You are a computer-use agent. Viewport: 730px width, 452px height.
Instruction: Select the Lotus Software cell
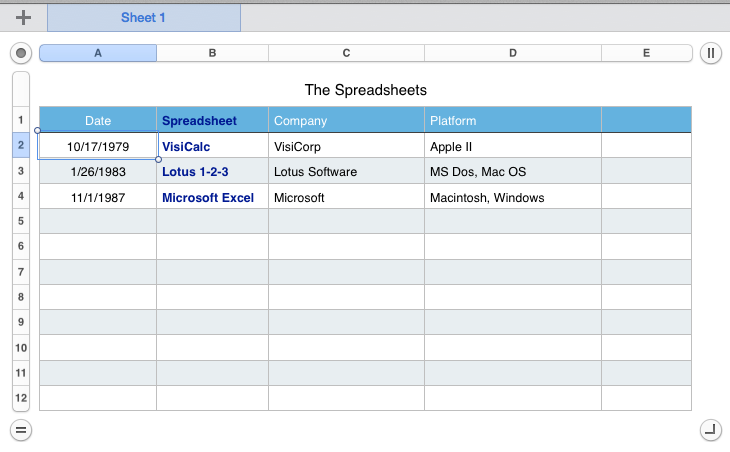346,171
